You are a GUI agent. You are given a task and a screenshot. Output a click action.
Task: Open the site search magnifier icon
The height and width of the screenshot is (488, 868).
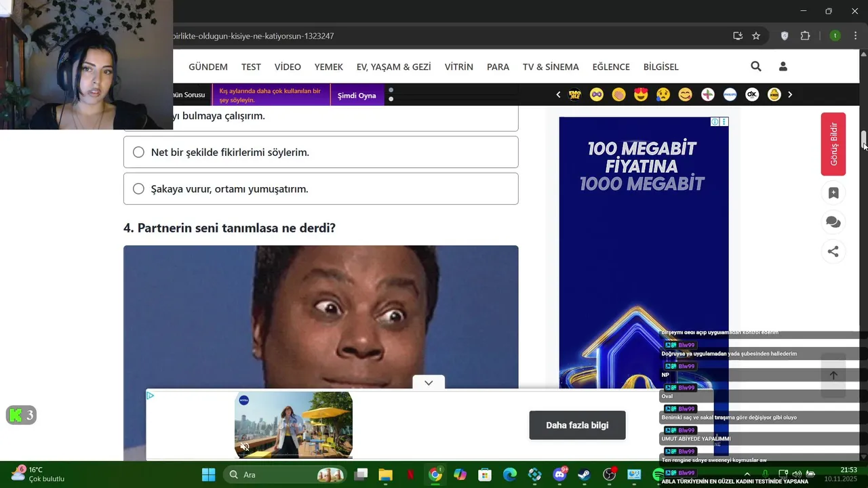[756, 66]
